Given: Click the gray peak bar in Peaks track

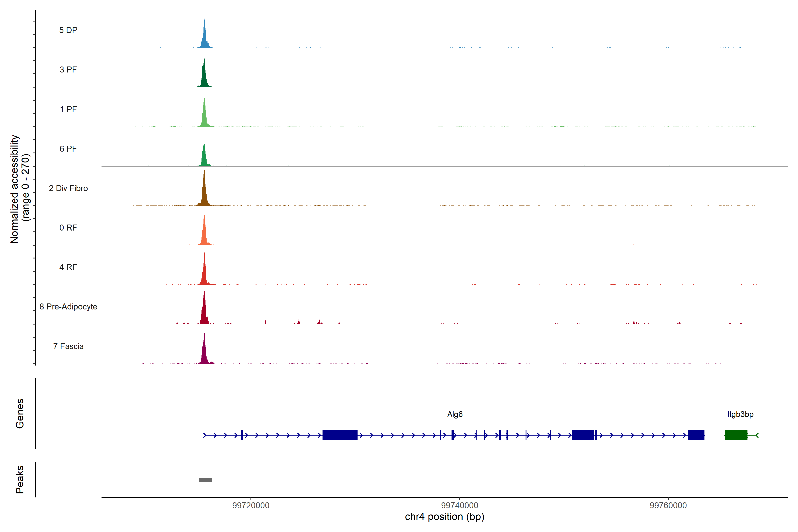Looking at the screenshot, I should (205, 480).
